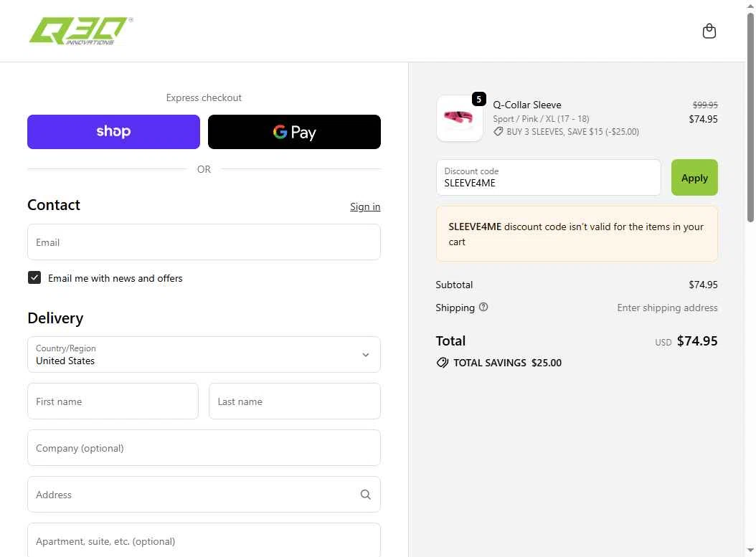Focus the Address field
Viewport: 756px width, 557px height.
[x=204, y=495]
